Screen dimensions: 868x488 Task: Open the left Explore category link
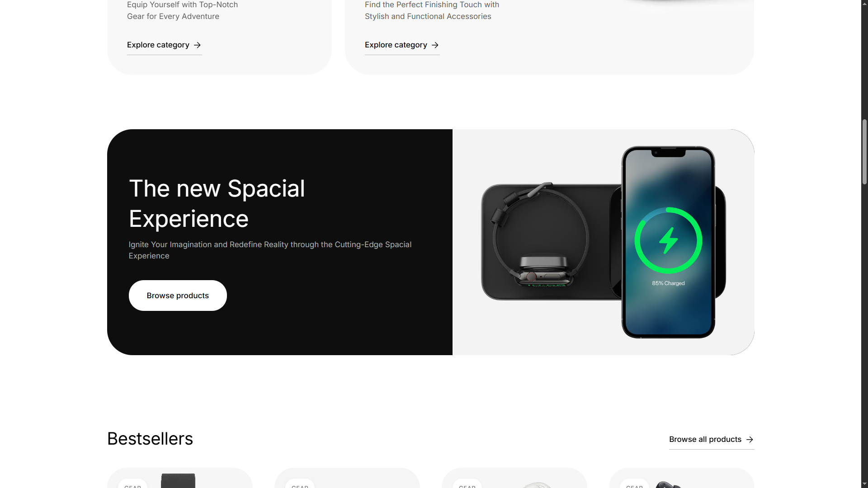point(164,45)
